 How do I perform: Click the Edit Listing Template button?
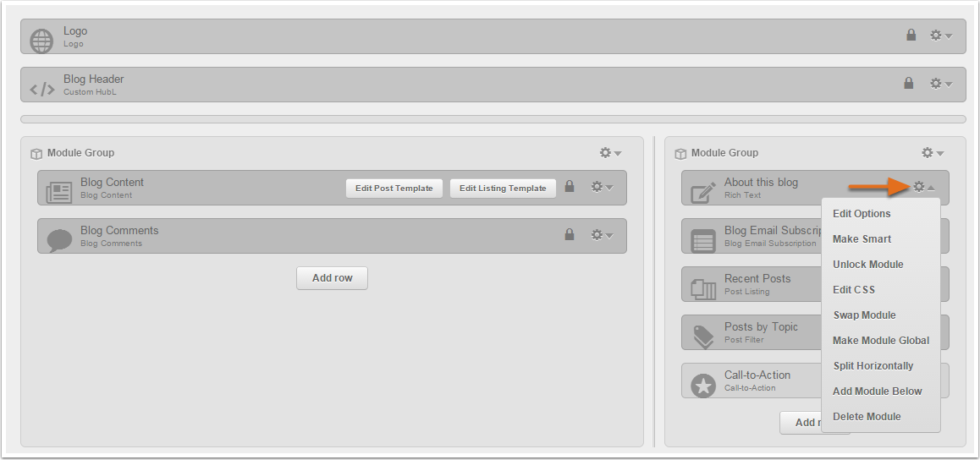pyautogui.click(x=503, y=189)
